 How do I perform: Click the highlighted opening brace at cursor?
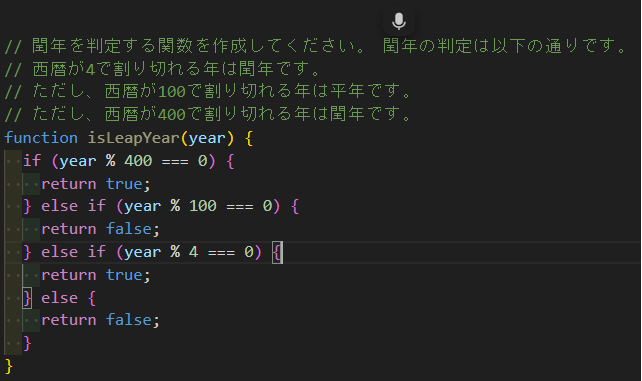pyautogui.click(x=277, y=252)
